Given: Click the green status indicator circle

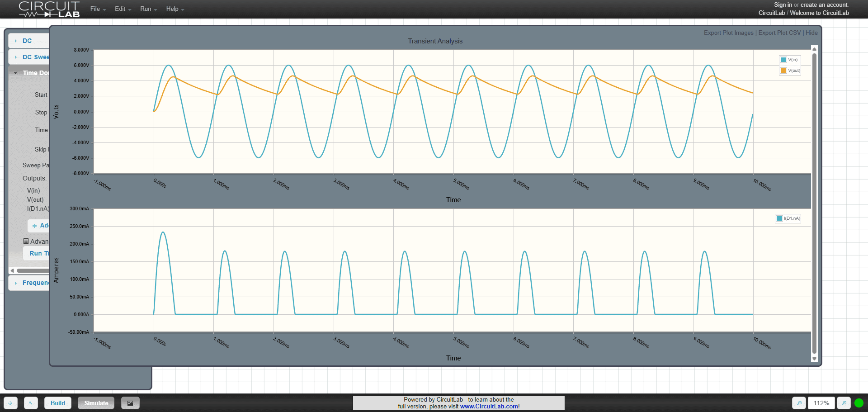Looking at the screenshot, I should click(859, 403).
